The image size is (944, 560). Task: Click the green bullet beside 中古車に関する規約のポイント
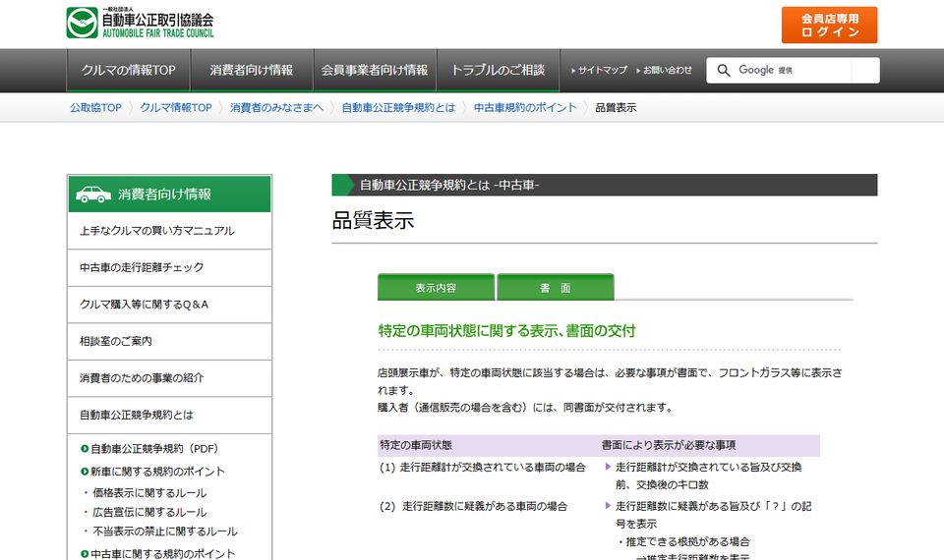[x=85, y=553]
